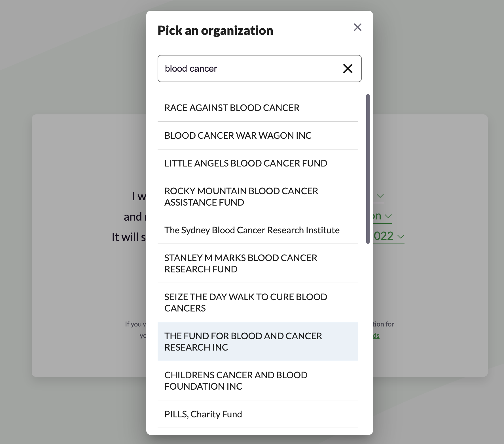Select STANLEY M MARKS BLOOD CANCER RESEARCH FUND

pos(258,264)
